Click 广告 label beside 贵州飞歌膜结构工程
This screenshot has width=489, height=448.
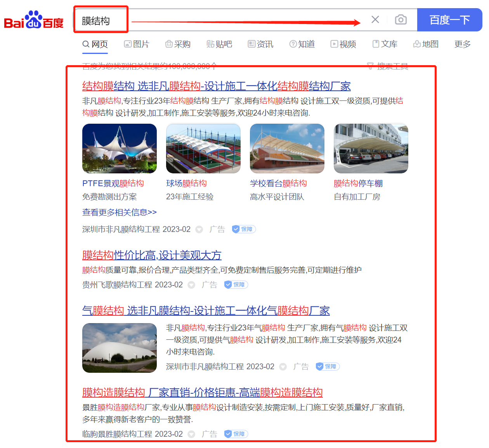[x=209, y=285]
